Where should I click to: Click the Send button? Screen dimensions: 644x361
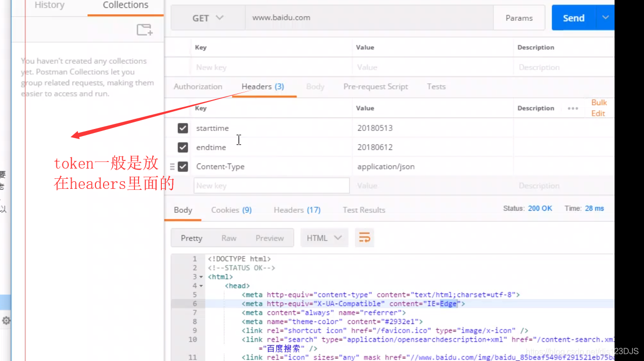(x=574, y=18)
